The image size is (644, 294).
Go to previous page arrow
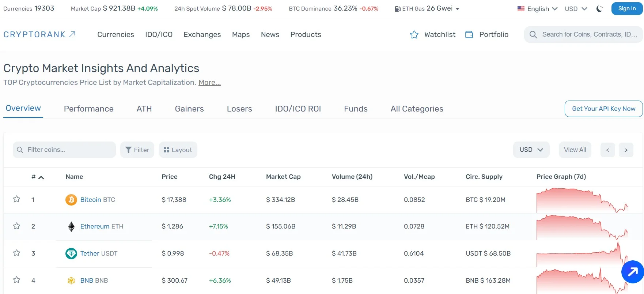pyautogui.click(x=608, y=150)
